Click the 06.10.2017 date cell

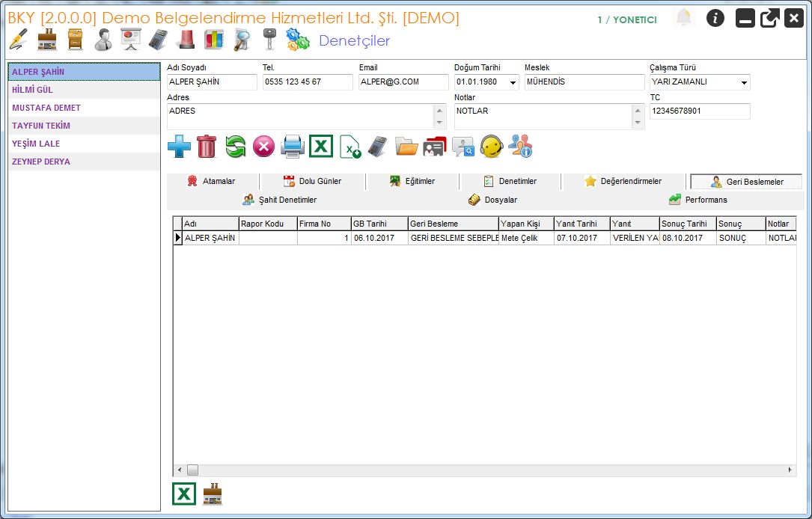click(379, 238)
